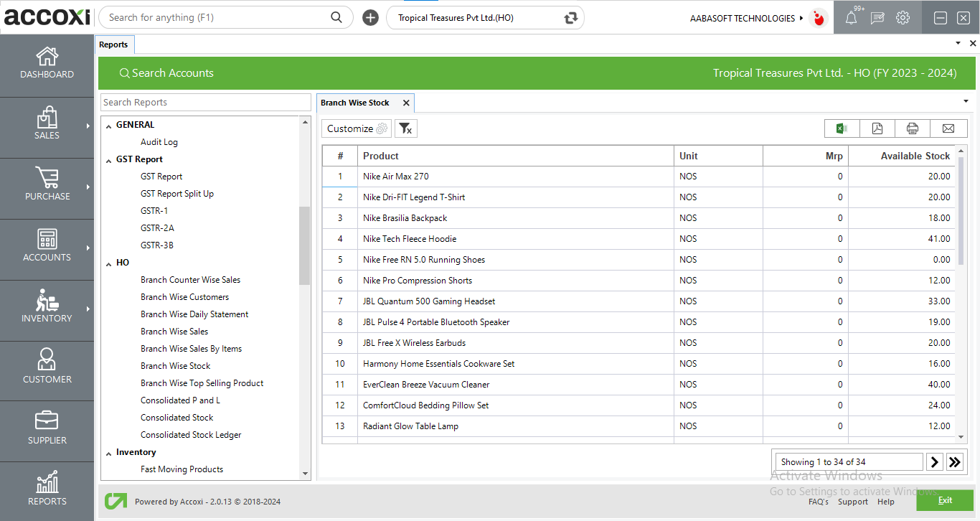Clear filters using the funnel icon

coord(405,128)
